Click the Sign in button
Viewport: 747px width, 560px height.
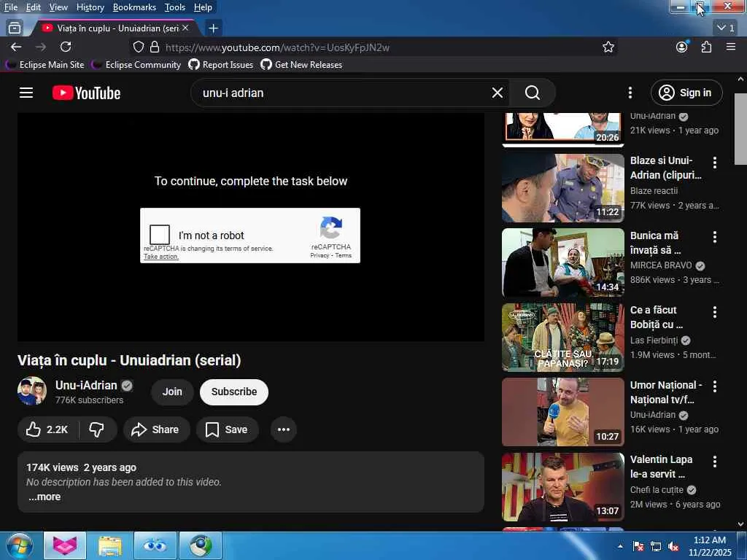686,93
